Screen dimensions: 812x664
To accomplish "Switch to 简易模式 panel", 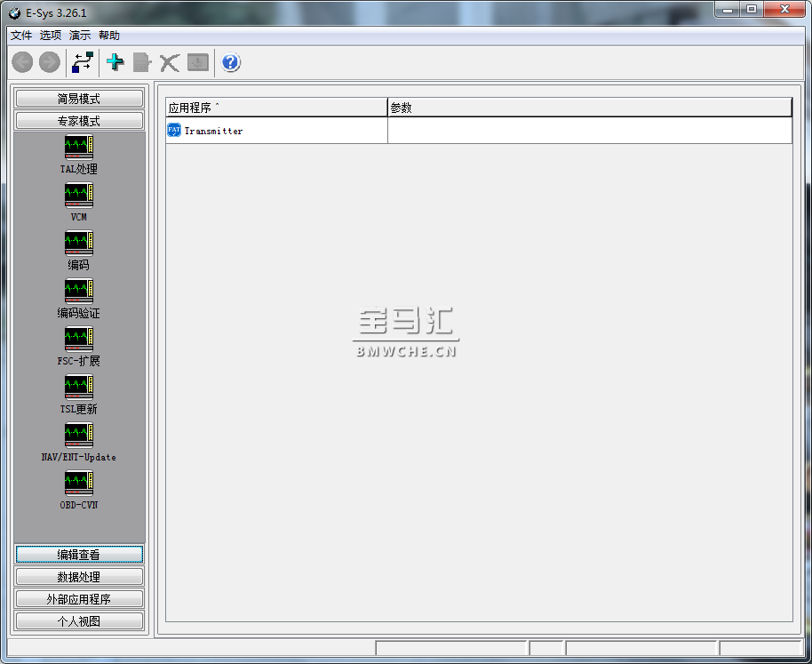I will click(79, 99).
